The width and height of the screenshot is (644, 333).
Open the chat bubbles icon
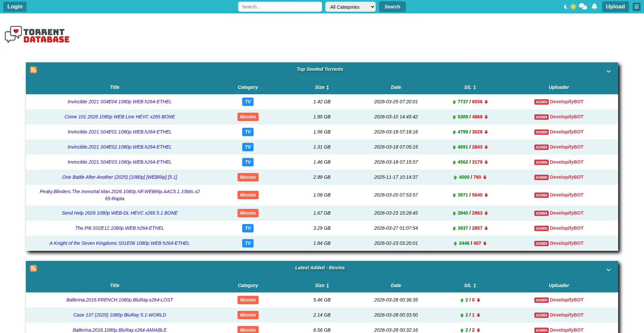583,7
